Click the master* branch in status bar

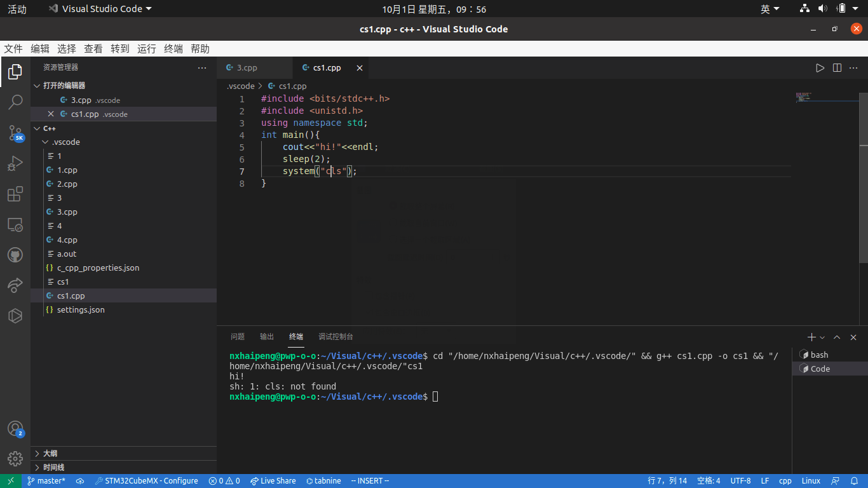click(46, 481)
